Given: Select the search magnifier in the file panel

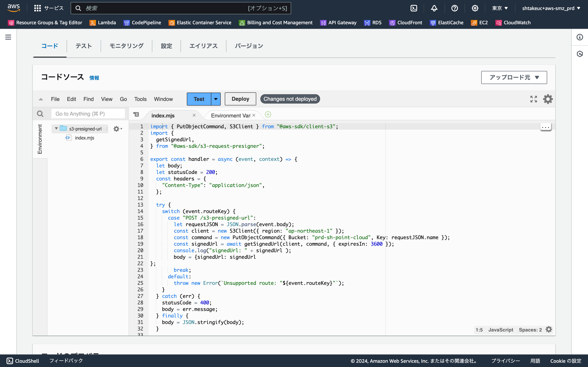Looking at the screenshot, I should tap(40, 113).
